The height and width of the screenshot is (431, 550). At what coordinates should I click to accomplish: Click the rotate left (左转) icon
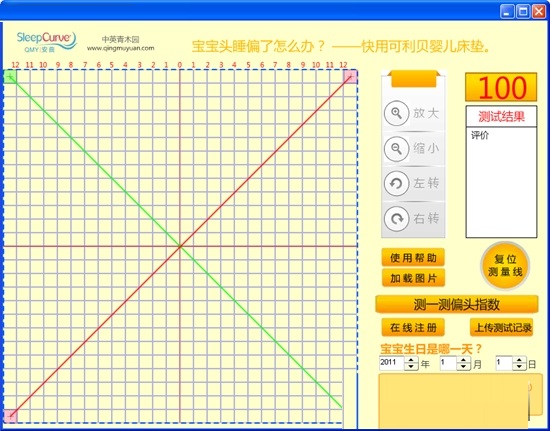click(396, 183)
